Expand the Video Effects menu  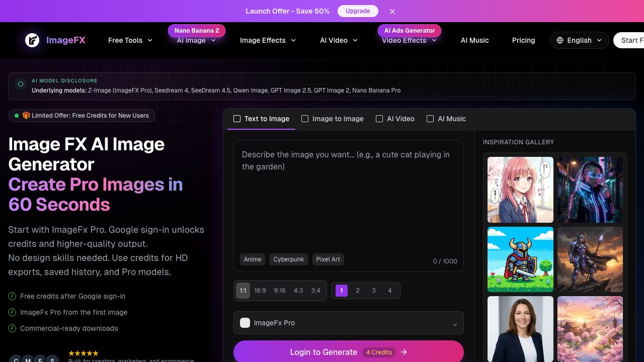[x=409, y=40]
